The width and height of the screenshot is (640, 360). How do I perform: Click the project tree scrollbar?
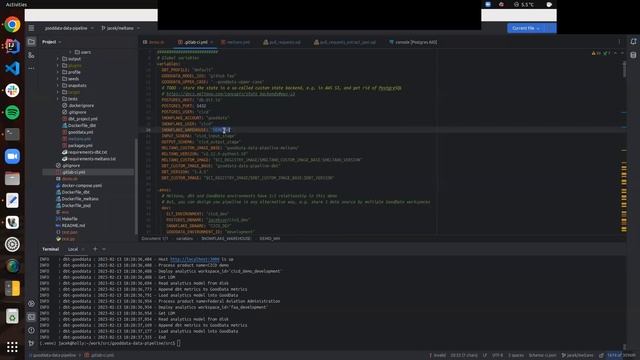click(x=136, y=186)
